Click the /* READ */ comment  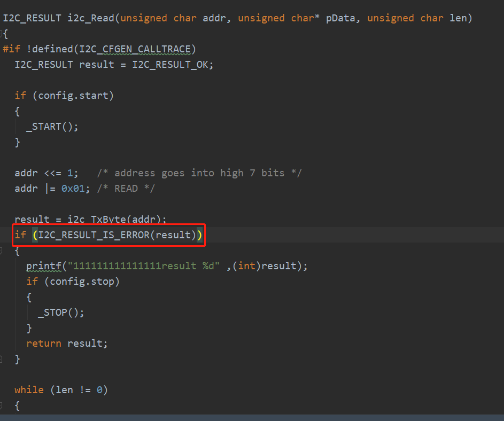[x=126, y=188]
